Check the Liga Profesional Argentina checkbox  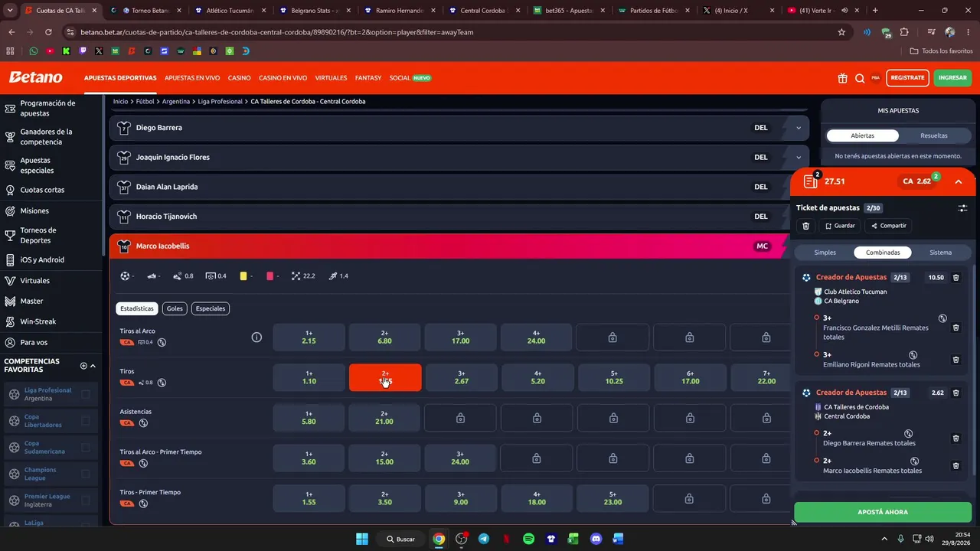click(86, 394)
